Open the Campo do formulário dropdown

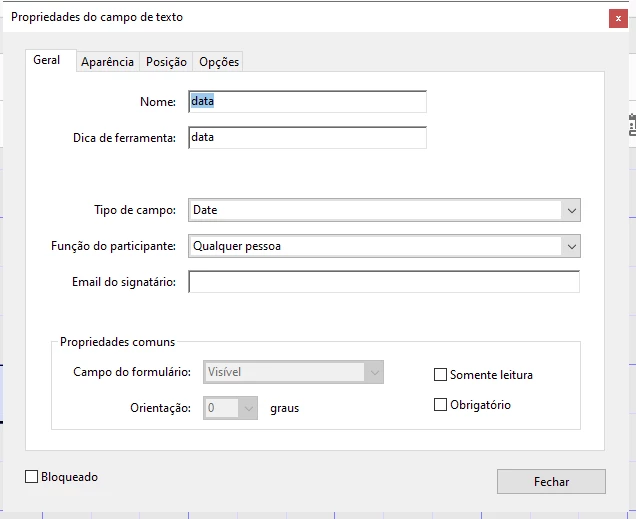pos(293,372)
